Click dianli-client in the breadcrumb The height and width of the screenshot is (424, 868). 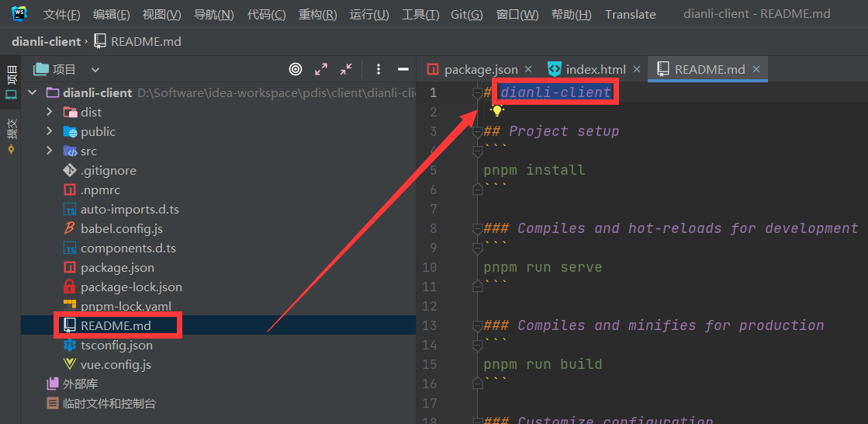pos(46,41)
